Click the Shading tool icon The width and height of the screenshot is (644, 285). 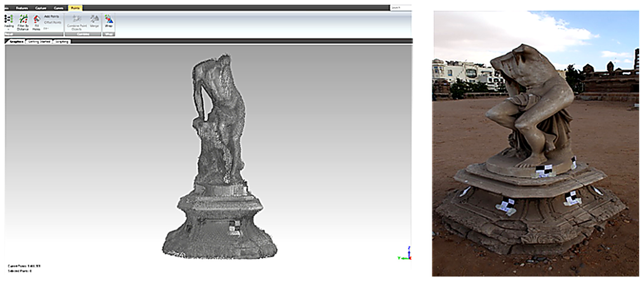tap(8, 19)
